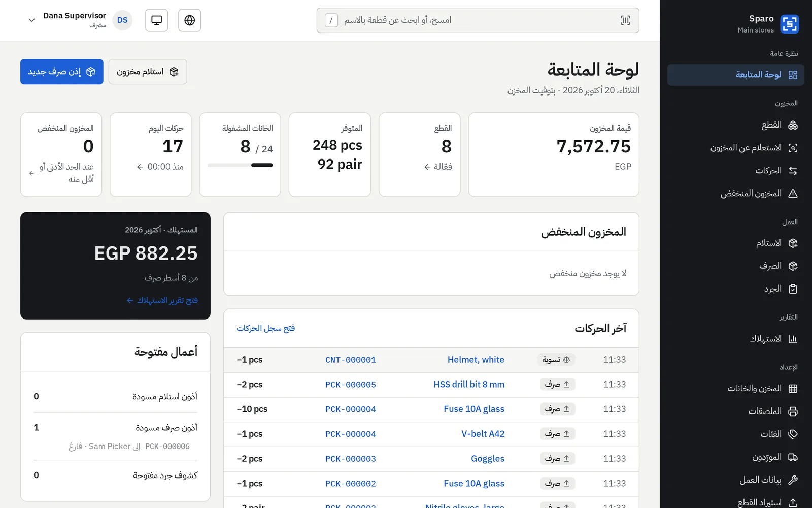Open الاستهلاك consumption report in sidebar
This screenshot has height=508, width=812.
[x=735, y=339]
